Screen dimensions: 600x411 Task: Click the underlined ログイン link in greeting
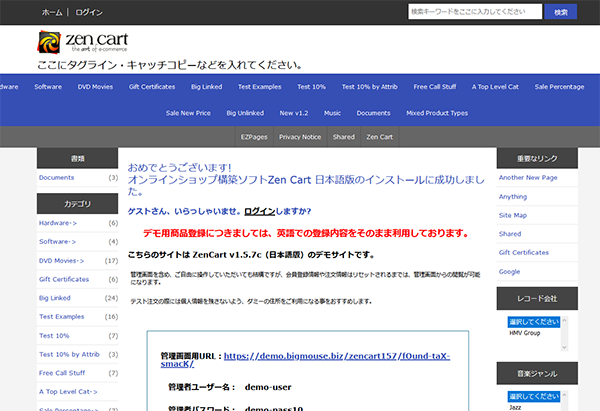click(x=260, y=211)
